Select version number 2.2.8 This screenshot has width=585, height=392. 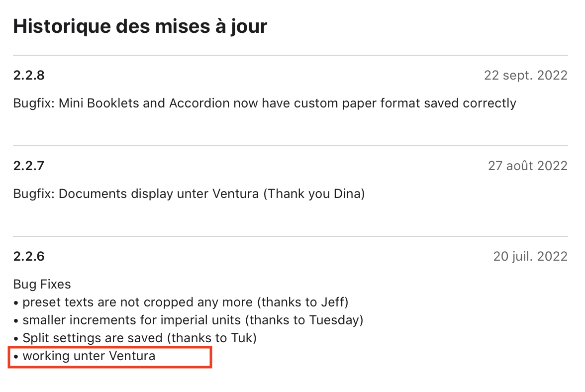[x=29, y=75]
